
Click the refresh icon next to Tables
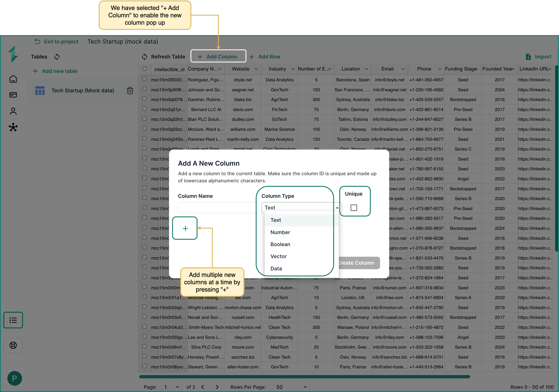click(57, 57)
